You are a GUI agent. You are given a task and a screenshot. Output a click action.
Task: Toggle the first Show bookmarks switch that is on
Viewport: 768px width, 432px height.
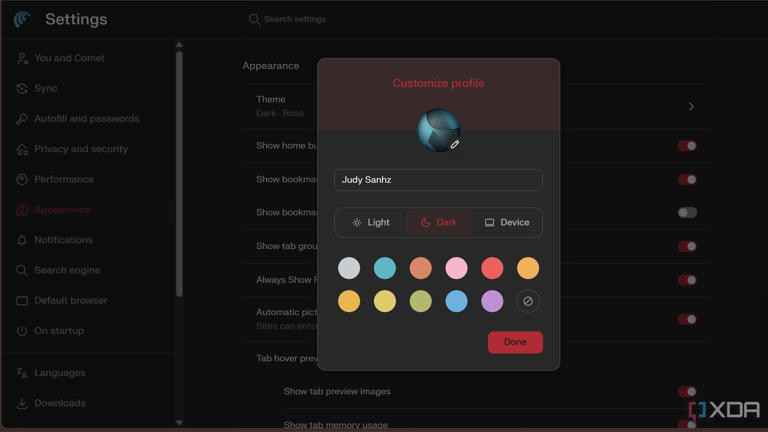coord(687,179)
